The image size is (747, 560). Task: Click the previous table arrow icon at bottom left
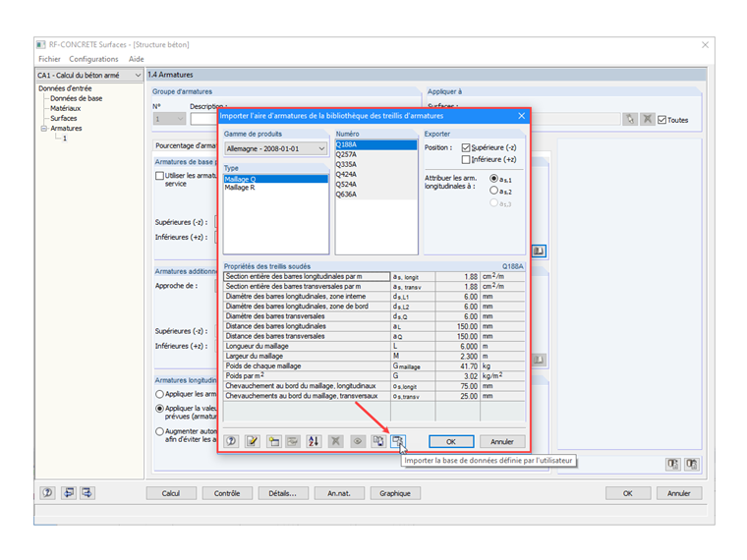coord(69,493)
